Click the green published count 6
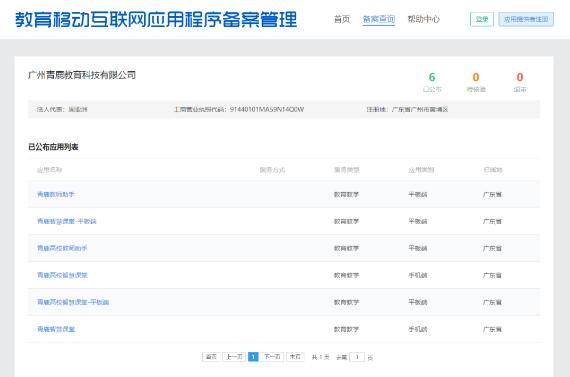570x377 pixels. (x=432, y=77)
